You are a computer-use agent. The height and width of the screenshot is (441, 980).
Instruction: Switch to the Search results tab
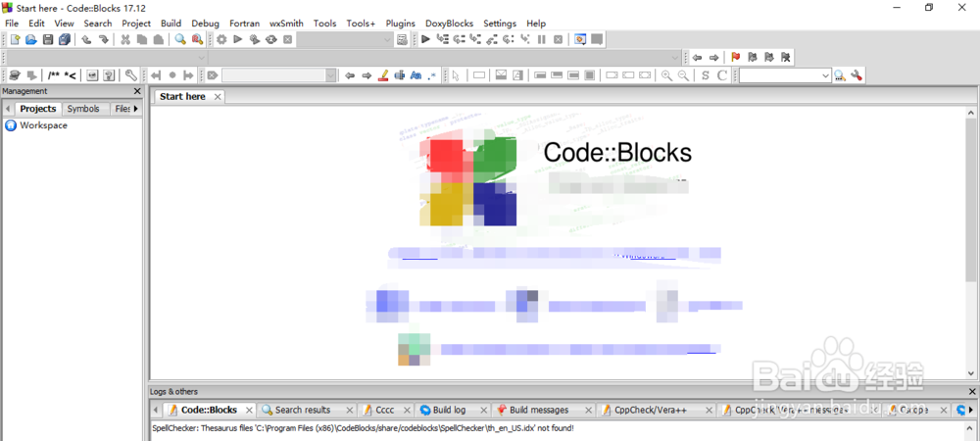click(303, 411)
